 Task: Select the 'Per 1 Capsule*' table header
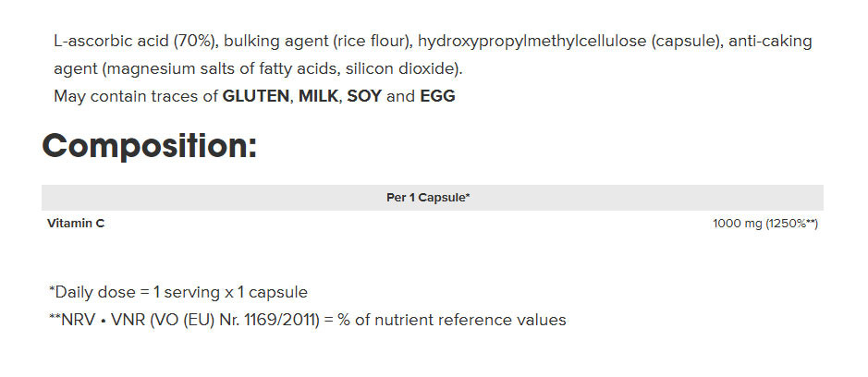coord(428,198)
